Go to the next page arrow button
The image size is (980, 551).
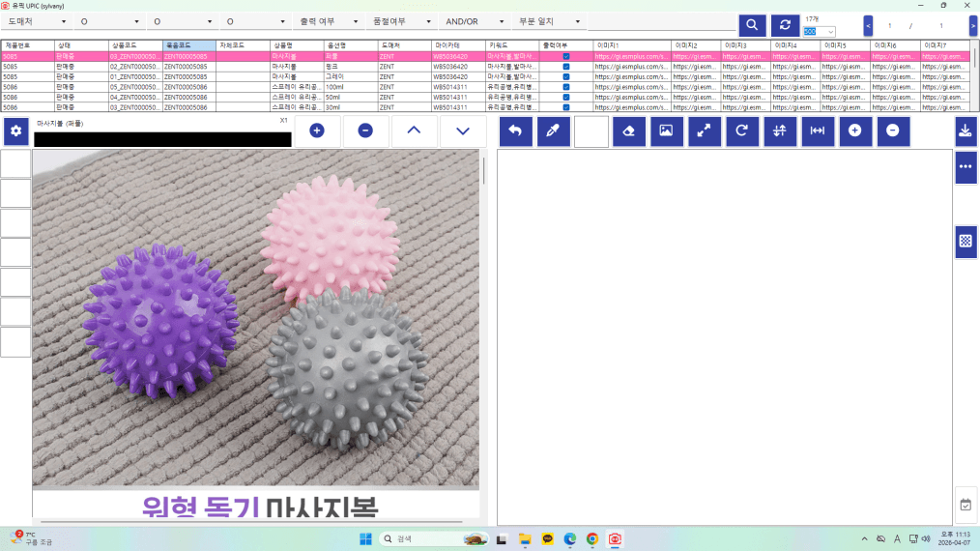(971, 25)
